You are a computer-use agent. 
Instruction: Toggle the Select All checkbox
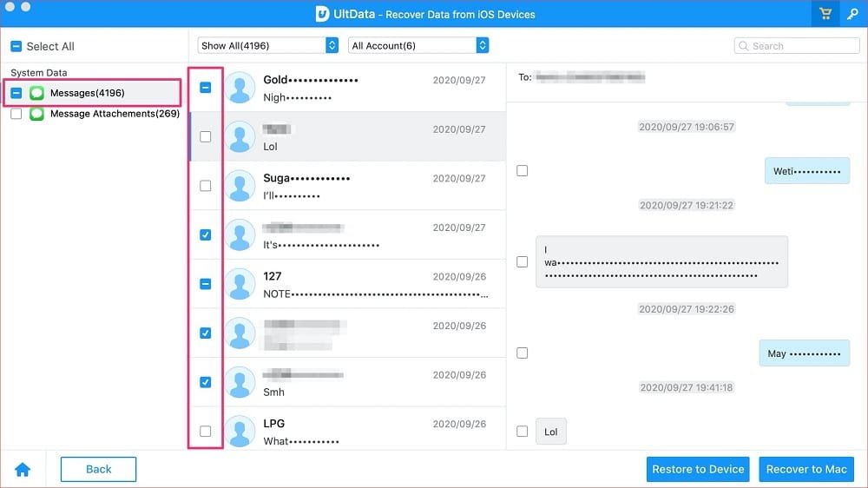click(16, 46)
